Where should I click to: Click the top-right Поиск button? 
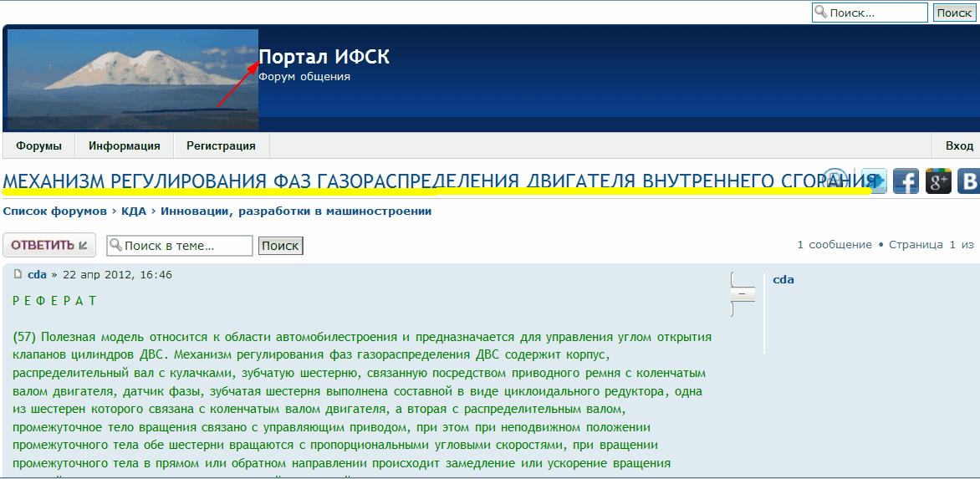coord(953,13)
